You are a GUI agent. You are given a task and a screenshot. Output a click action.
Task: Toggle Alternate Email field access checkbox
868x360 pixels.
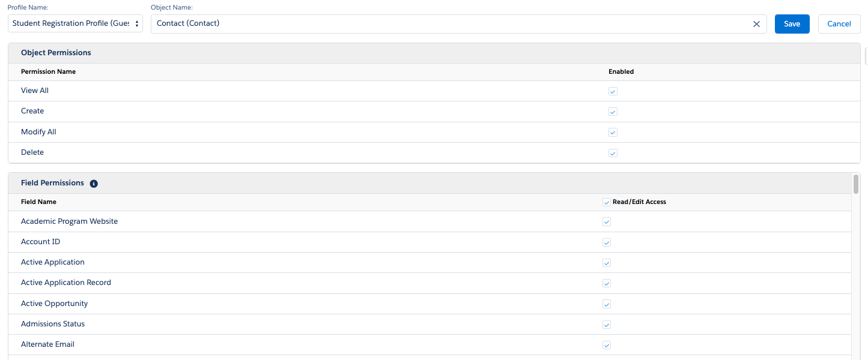click(607, 345)
